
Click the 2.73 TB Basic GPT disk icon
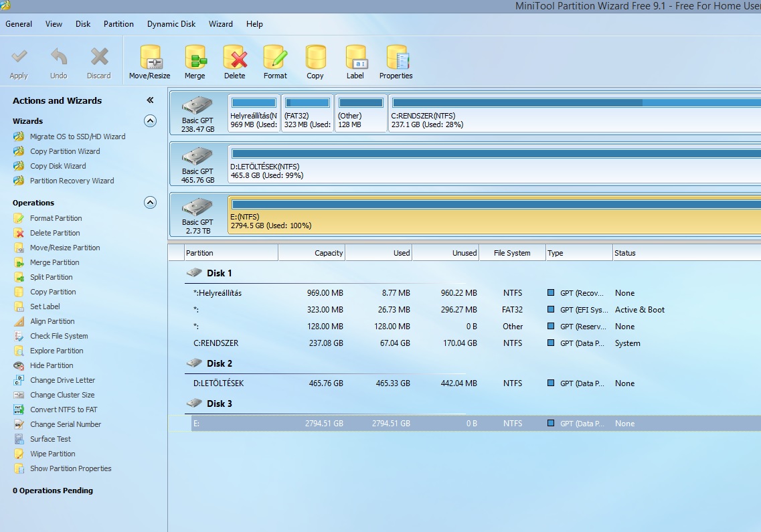[197, 207]
